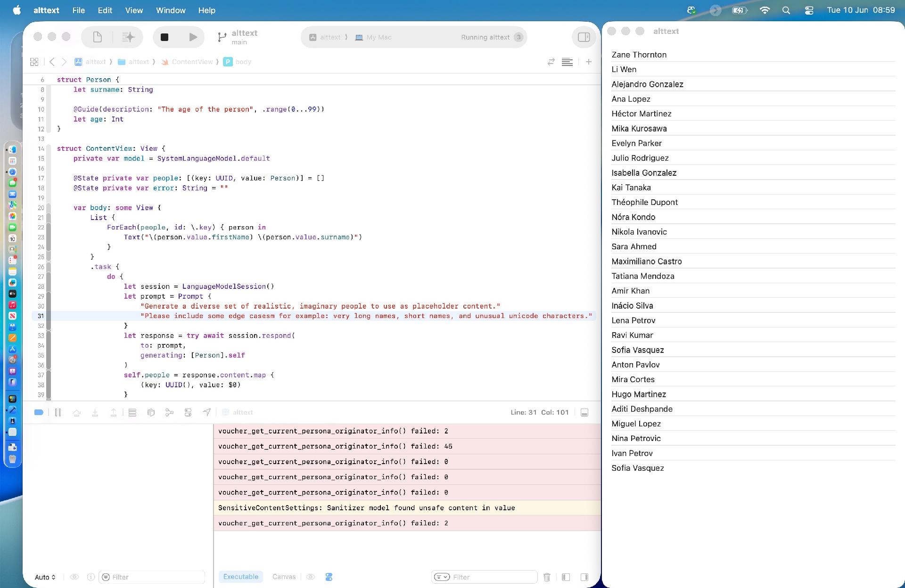Open the Window menu
905x588 pixels.
coord(171,10)
